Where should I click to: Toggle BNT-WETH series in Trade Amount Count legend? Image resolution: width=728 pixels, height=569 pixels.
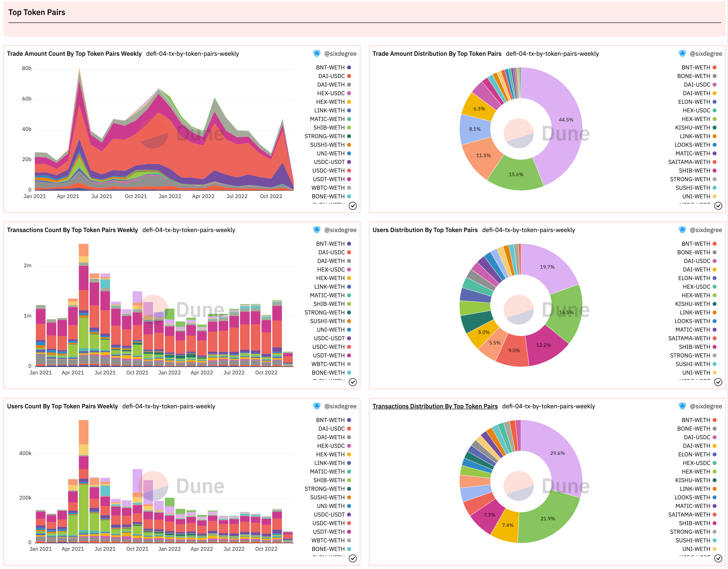[333, 67]
